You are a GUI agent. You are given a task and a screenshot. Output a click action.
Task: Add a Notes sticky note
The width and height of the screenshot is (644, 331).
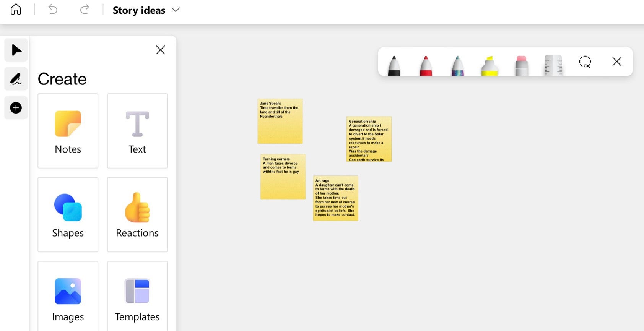click(68, 131)
